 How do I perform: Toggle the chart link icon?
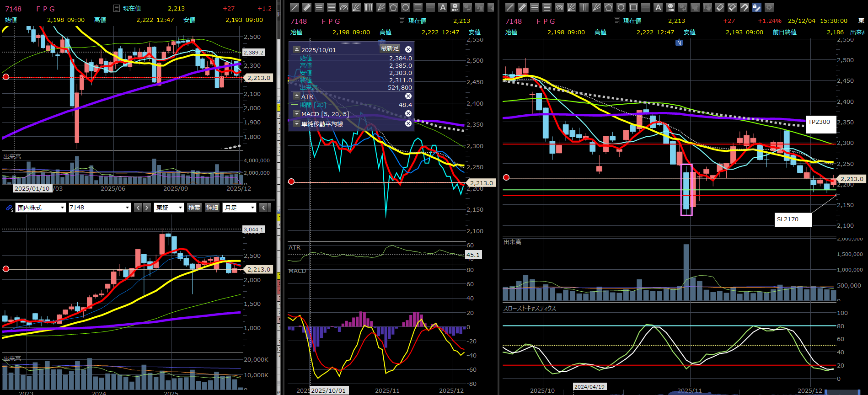pos(9,208)
